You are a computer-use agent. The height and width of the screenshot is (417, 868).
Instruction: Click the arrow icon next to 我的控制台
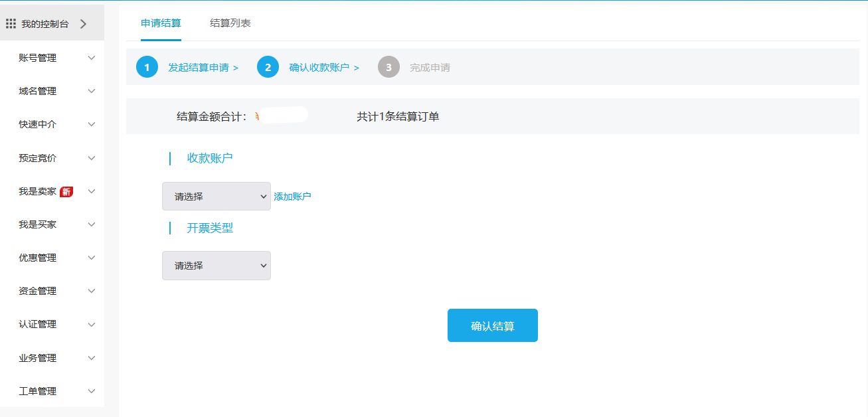83,24
